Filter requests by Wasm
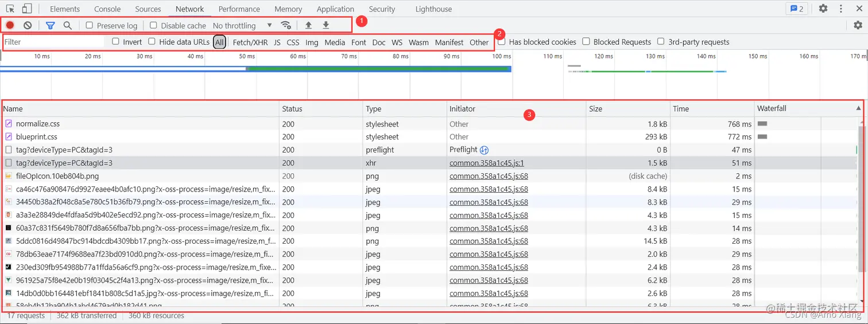 418,42
